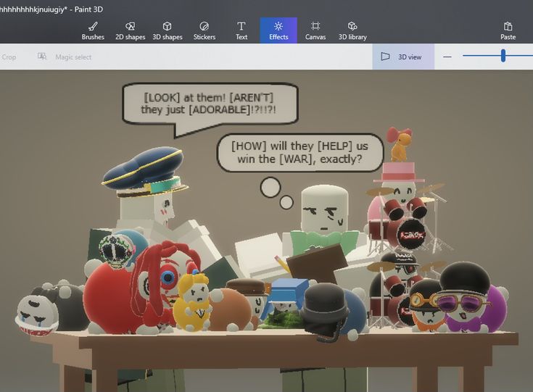Click the Effects tab

pos(278,30)
